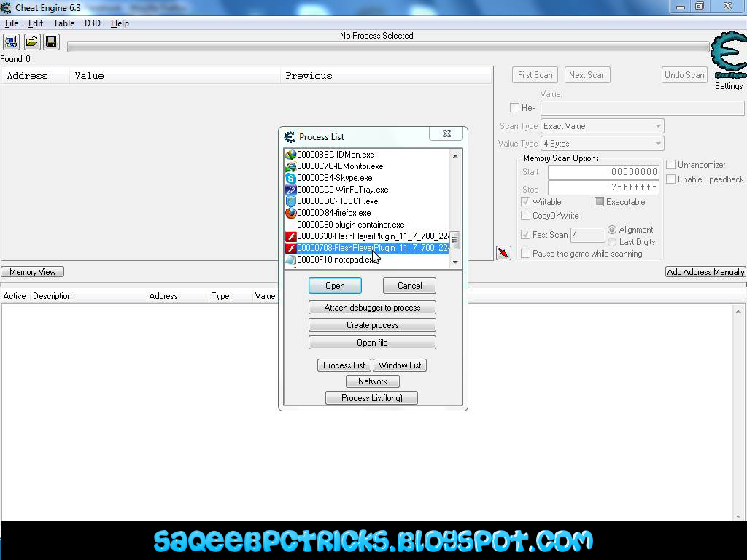Viewport: 747px width, 560px height.
Task: Select the Alignment radio button
Action: tap(612, 230)
